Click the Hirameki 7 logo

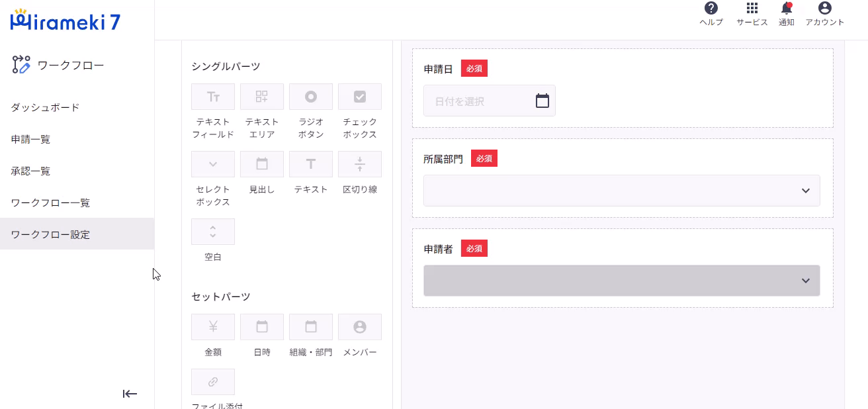pyautogui.click(x=65, y=21)
